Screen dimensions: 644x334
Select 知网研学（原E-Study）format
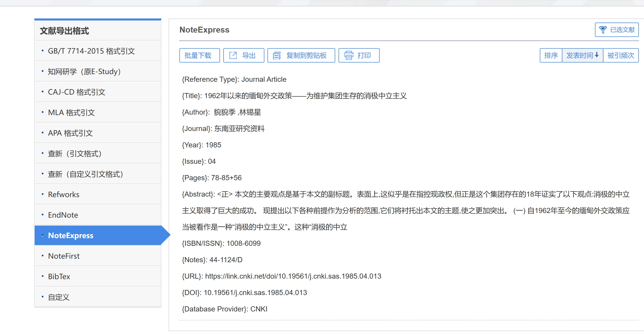(98, 71)
